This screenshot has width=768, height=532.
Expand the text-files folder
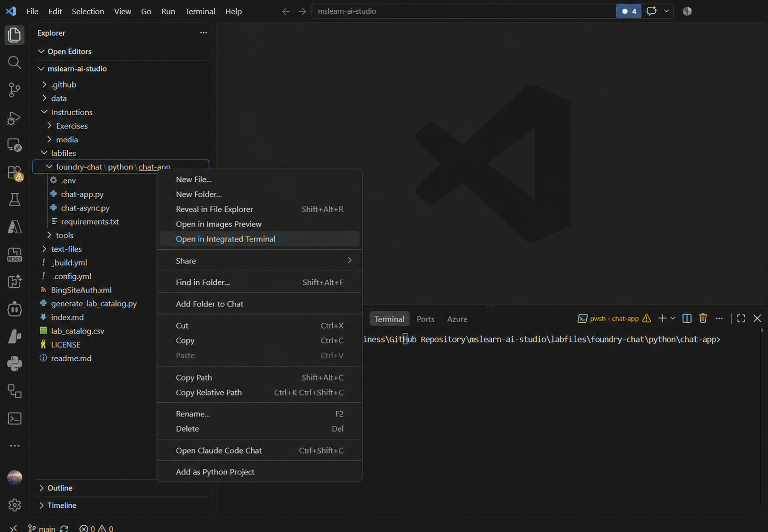[44, 249]
